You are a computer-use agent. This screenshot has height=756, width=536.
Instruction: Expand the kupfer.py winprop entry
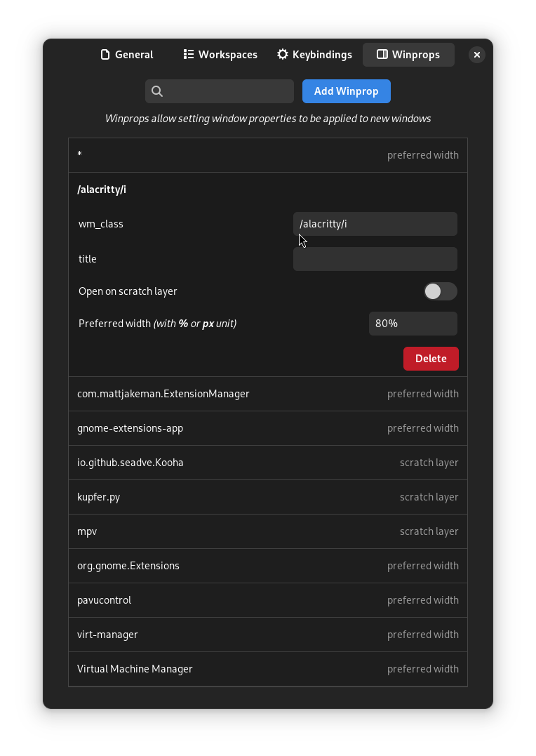tap(267, 497)
